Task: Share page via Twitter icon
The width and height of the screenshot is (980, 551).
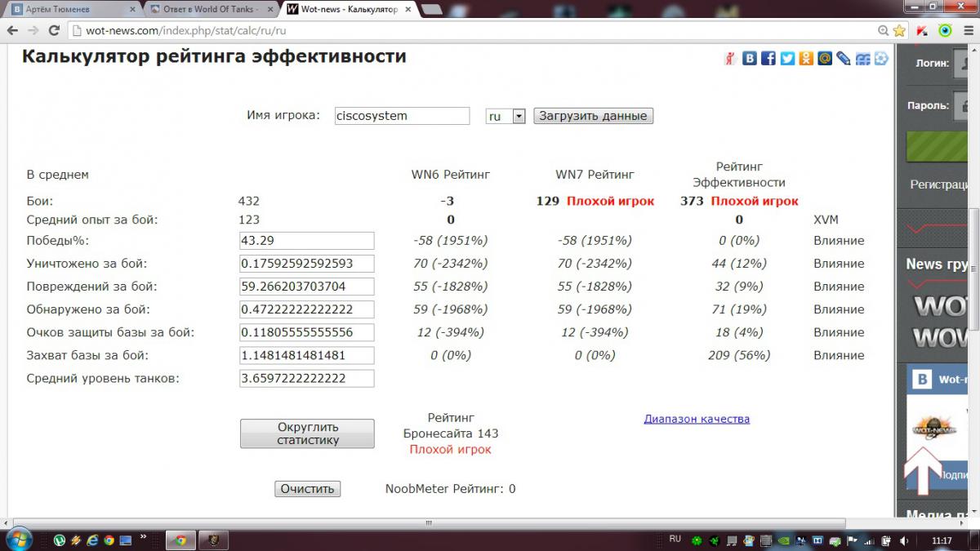Action: coord(787,58)
